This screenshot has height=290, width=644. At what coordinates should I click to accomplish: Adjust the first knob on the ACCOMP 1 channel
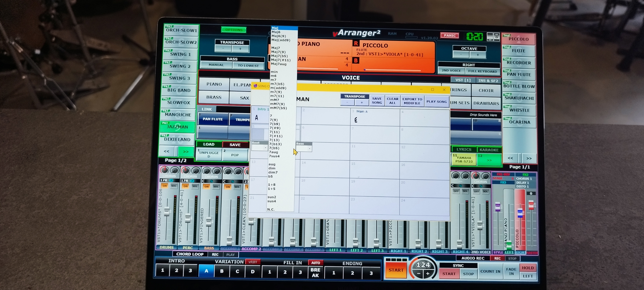coord(228,171)
